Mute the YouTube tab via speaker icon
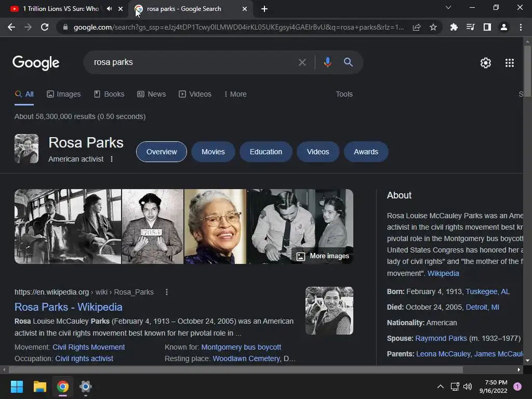Viewport: 532px width, 399px height. (x=109, y=9)
